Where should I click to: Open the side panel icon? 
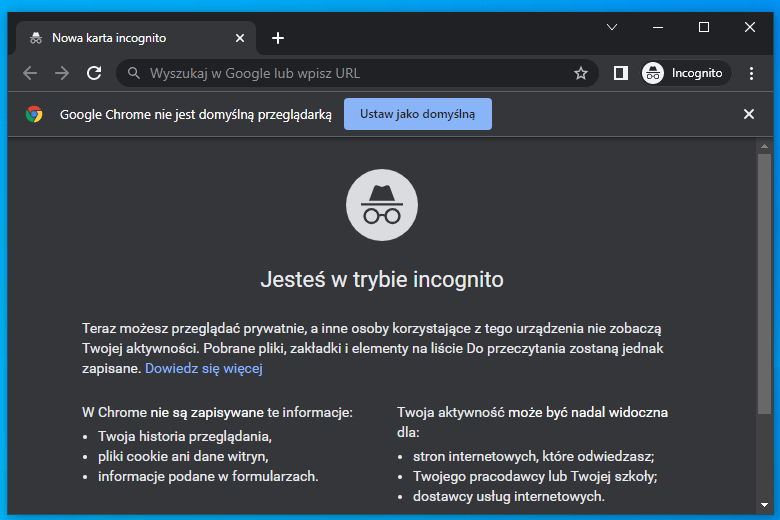620,73
